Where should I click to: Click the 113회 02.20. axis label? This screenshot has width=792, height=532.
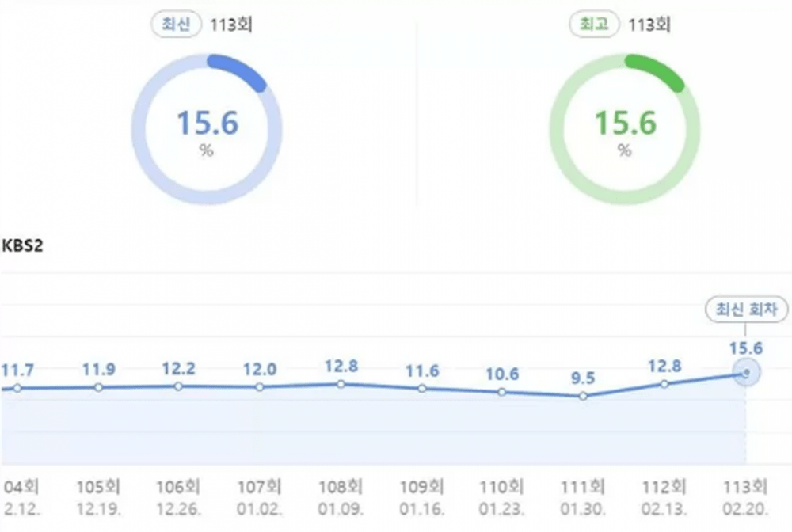click(744, 494)
